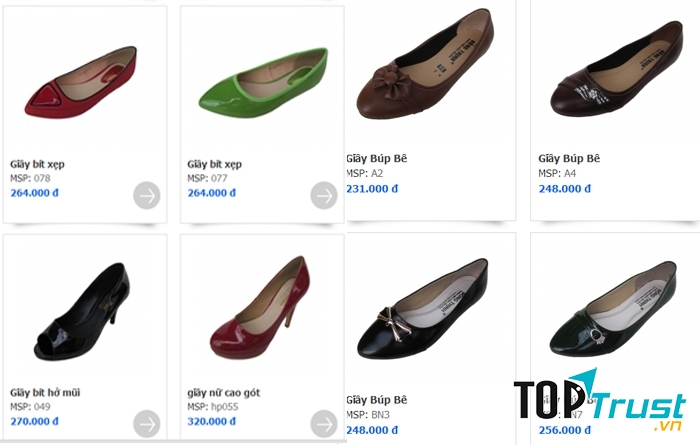
Task: Open the 'Giày bít hở mũi' product link
Action: pyautogui.click(x=45, y=393)
